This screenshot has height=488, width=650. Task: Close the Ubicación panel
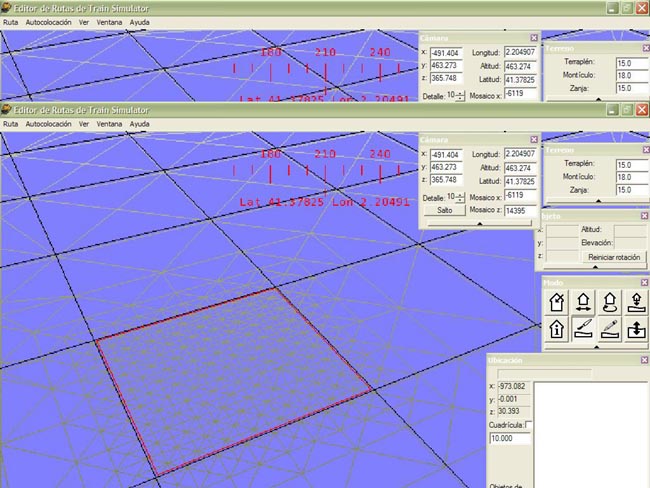(644, 360)
